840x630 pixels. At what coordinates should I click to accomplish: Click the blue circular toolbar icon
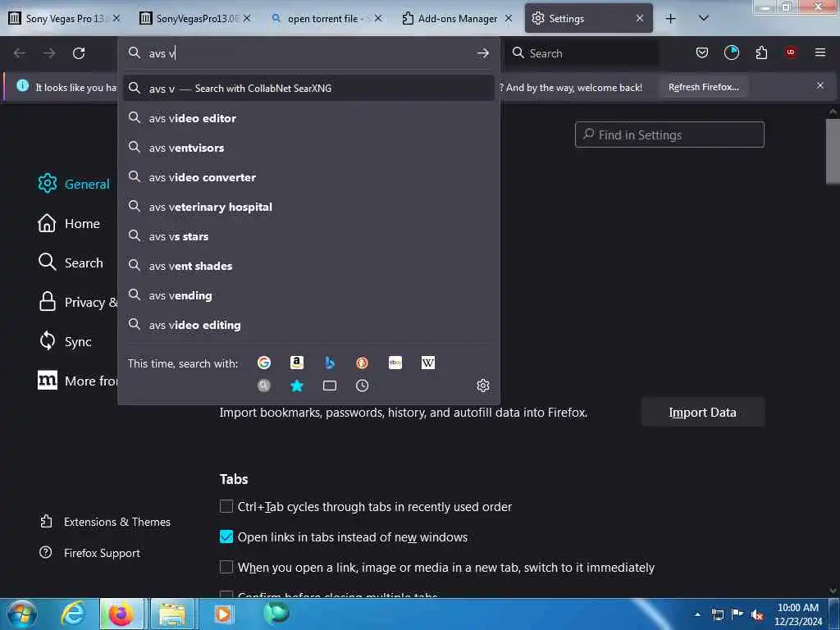(732, 52)
